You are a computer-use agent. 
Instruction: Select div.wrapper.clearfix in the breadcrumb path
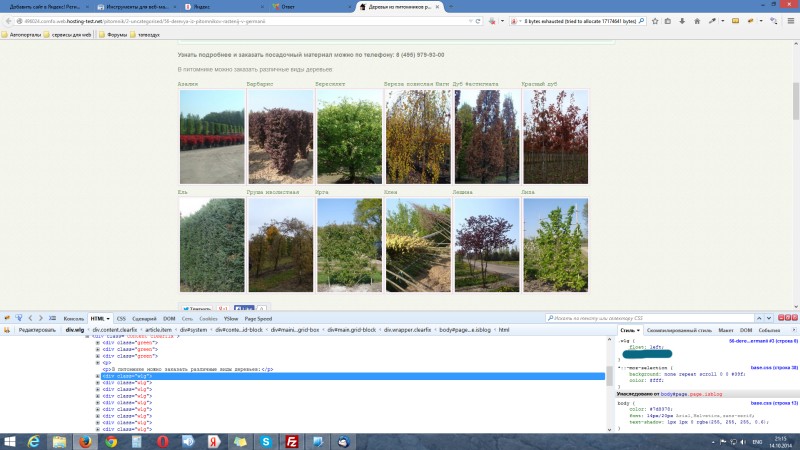pyautogui.click(x=407, y=330)
